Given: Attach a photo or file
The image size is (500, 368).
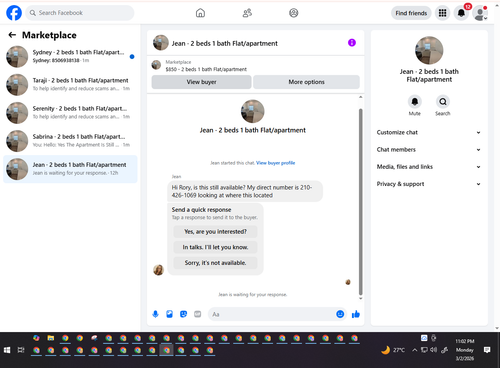Looking at the screenshot, I should coord(169,314).
